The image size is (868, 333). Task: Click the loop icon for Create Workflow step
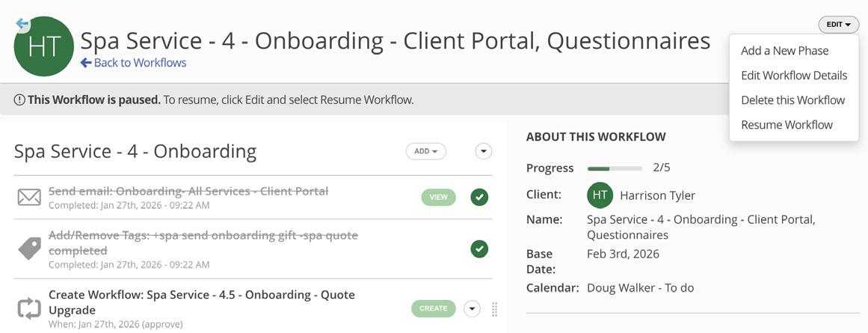[29, 308]
